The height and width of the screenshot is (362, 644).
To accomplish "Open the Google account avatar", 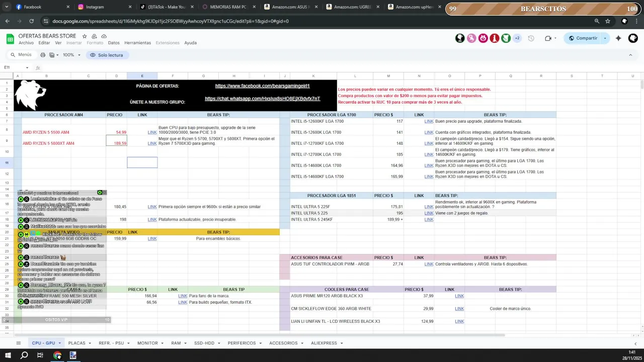I will 633,38.
